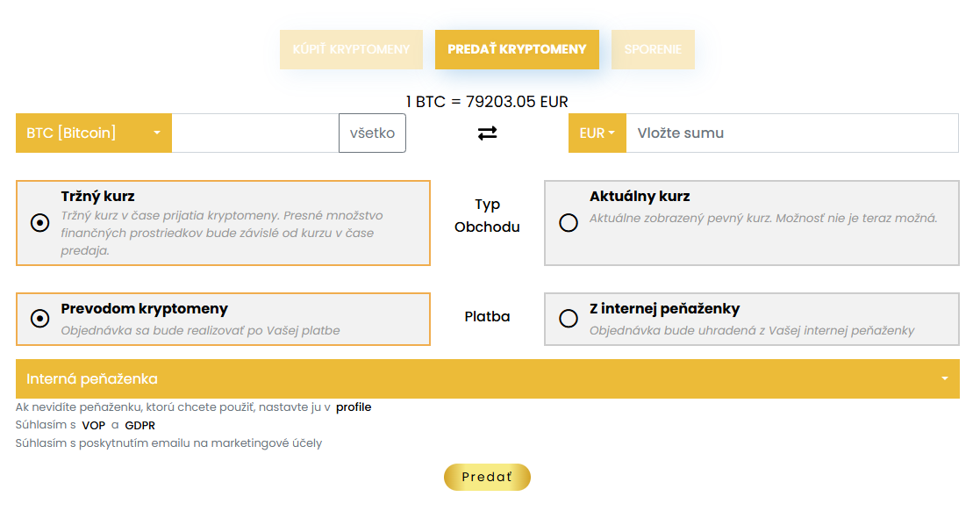The image size is (980, 511).
Task: Open the BTC [Bitcoin] currency dropdown
Action: (94, 133)
